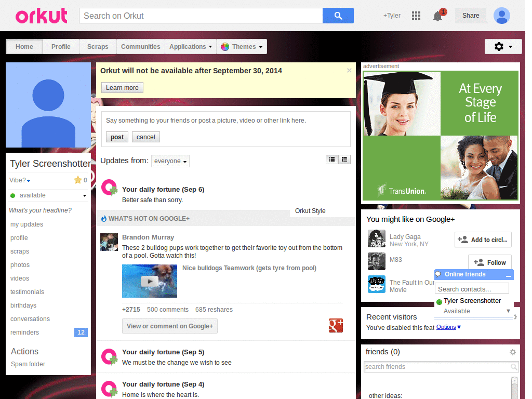Viewport: 532px width, 399px height.
Task: Click the large profile picture
Action: (x=48, y=105)
